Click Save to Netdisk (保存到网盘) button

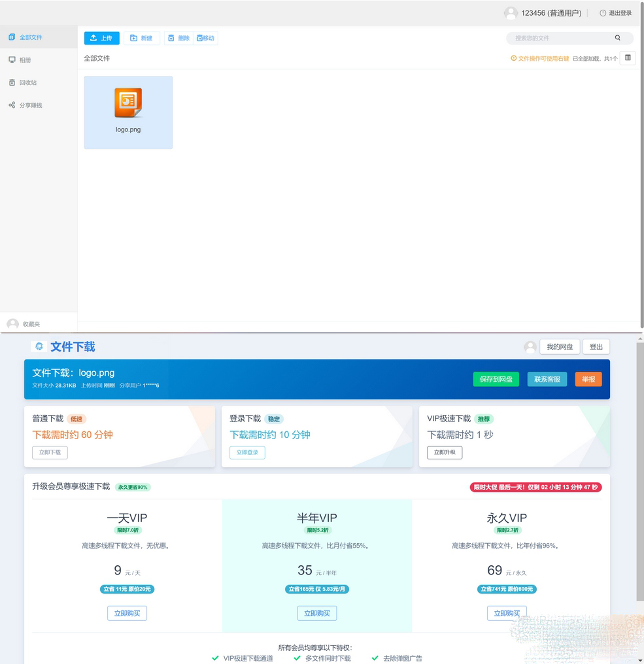click(x=496, y=379)
